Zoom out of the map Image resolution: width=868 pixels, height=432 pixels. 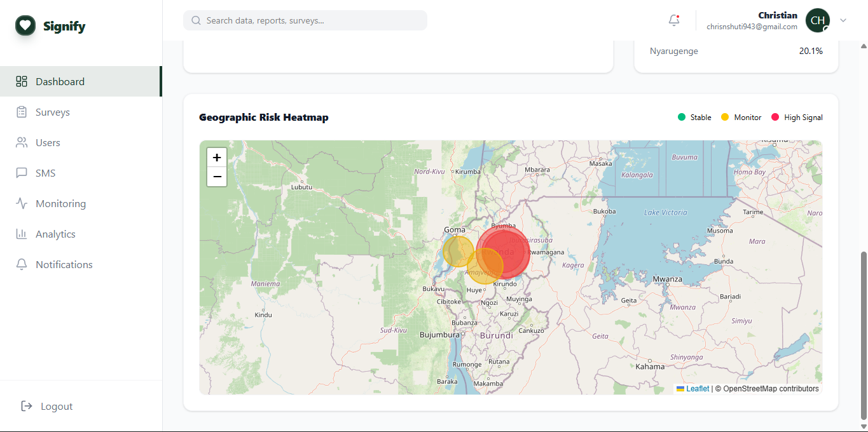[217, 177]
